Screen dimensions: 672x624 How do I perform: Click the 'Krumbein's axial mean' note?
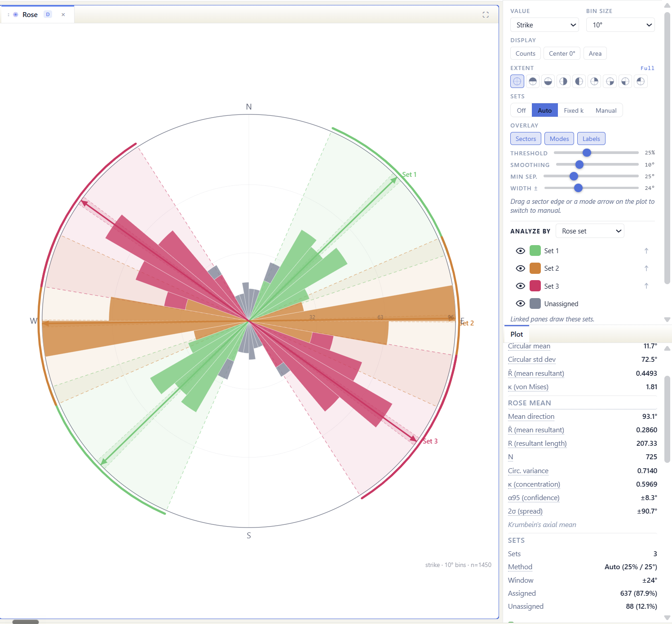542,525
